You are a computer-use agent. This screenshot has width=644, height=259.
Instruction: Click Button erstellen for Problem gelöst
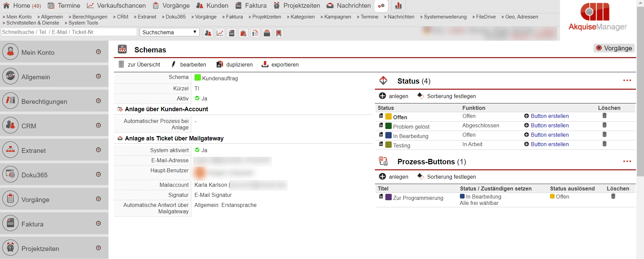click(x=549, y=126)
